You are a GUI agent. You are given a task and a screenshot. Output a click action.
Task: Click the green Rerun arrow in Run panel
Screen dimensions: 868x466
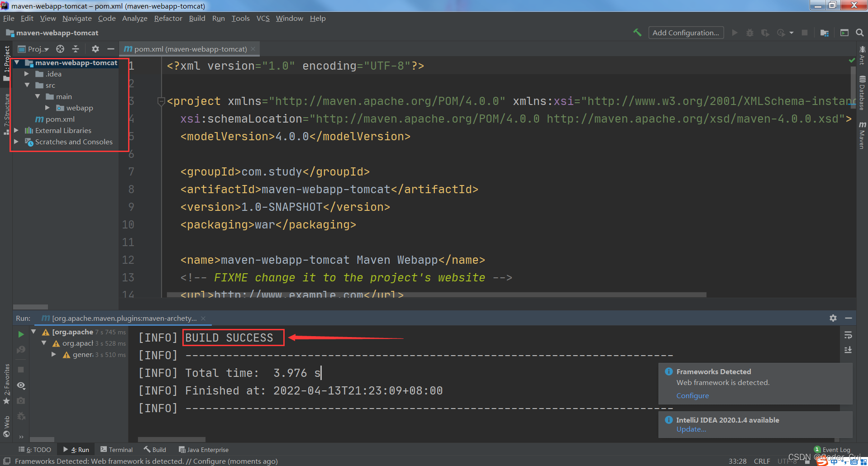tap(21, 334)
